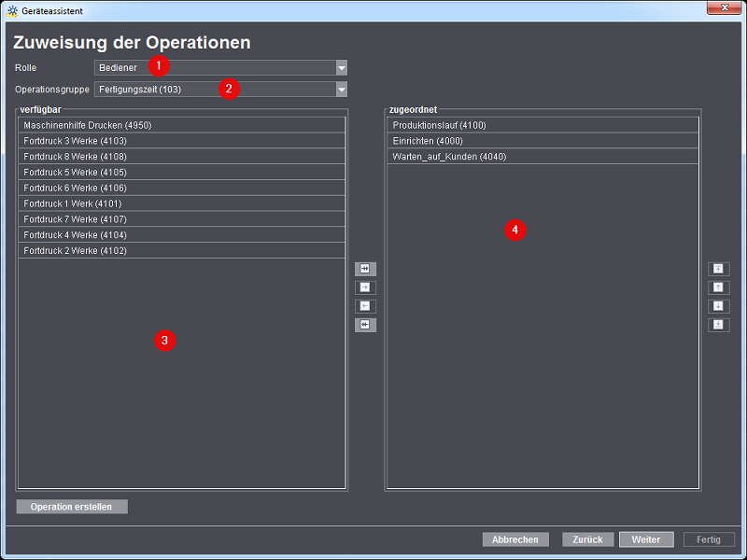The image size is (747, 560).
Task: Expand the Operationsgruppe dropdown arrow
Action: click(341, 90)
